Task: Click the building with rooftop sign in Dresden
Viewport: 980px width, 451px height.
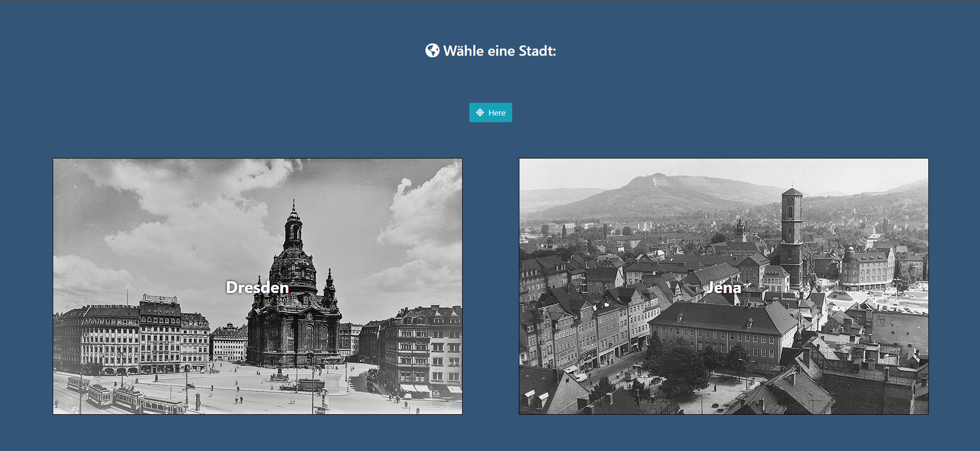Action: pyautogui.click(x=159, y=327)
